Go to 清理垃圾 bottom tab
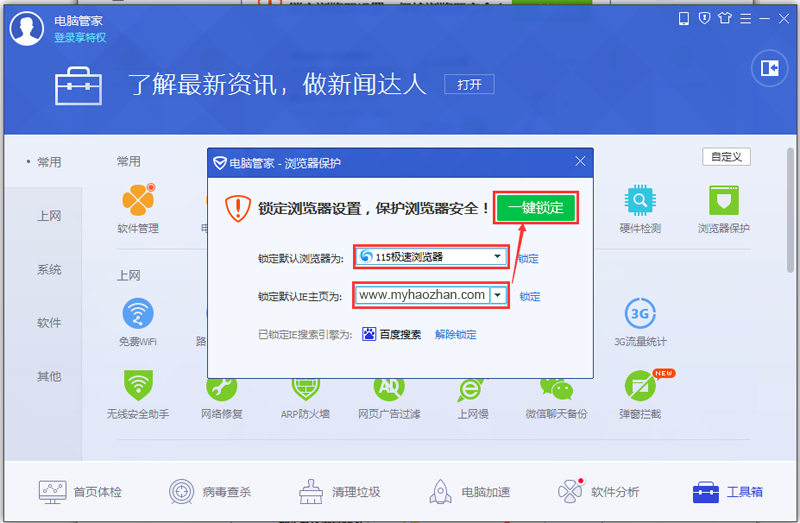Screen dimensions: 800x523 point(339,492)
